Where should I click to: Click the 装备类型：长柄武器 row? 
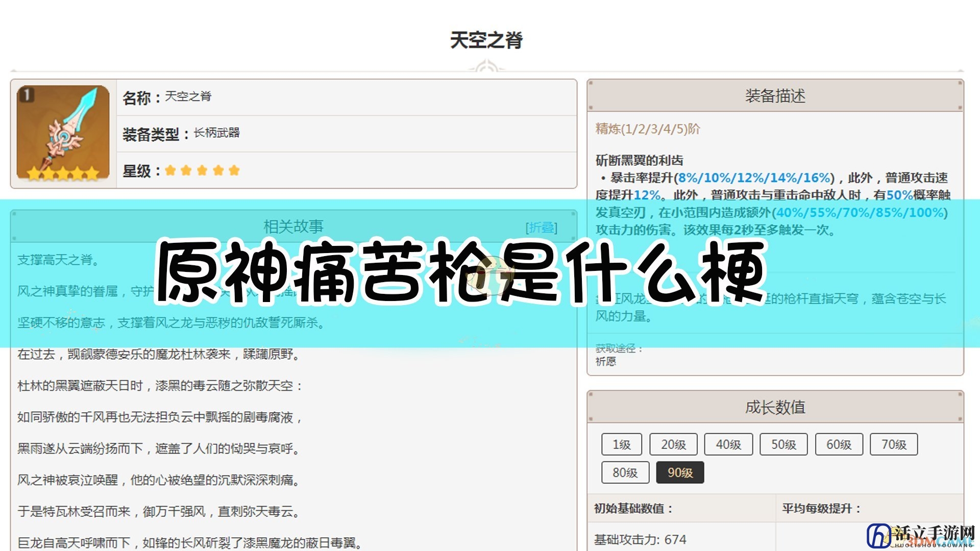click(x=347, y=134)
